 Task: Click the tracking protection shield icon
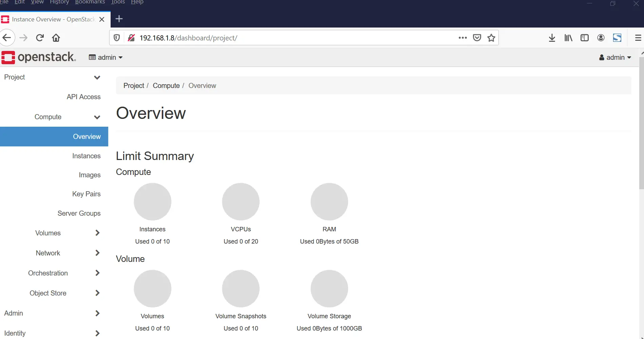[117, 38]
